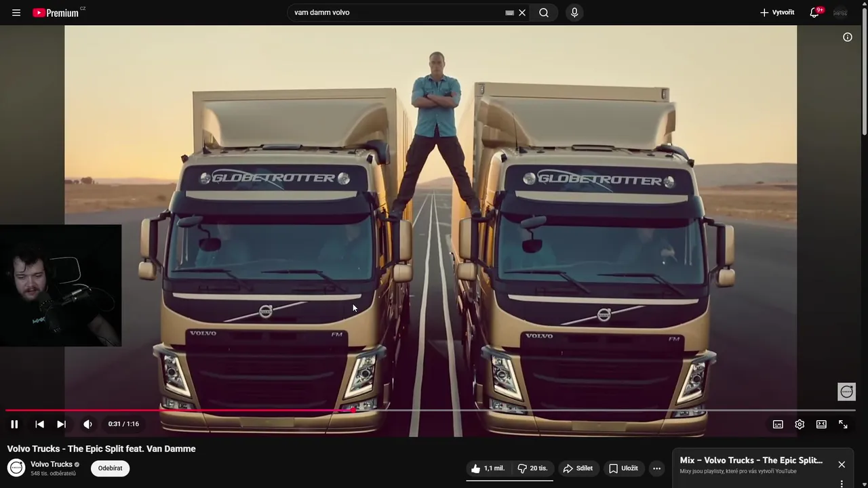Open the Vytvořit create button
Screen dimensions: 868x488
pos(777,12)
